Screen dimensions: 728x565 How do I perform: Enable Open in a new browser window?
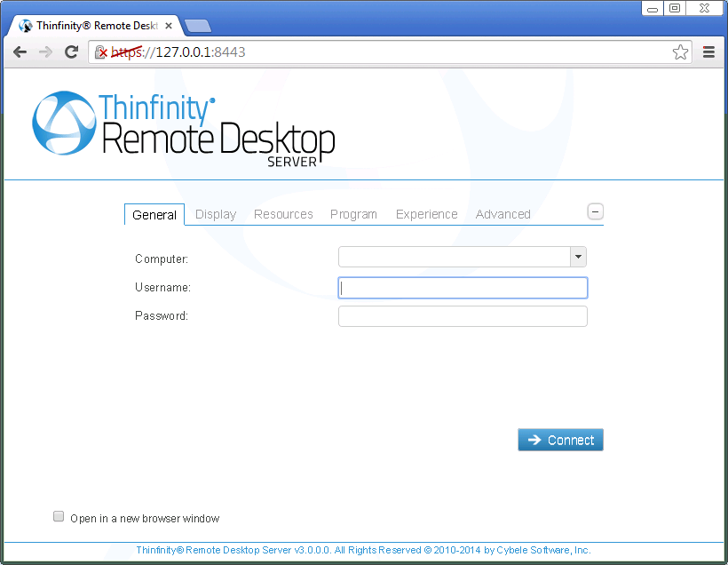point(59,516)
